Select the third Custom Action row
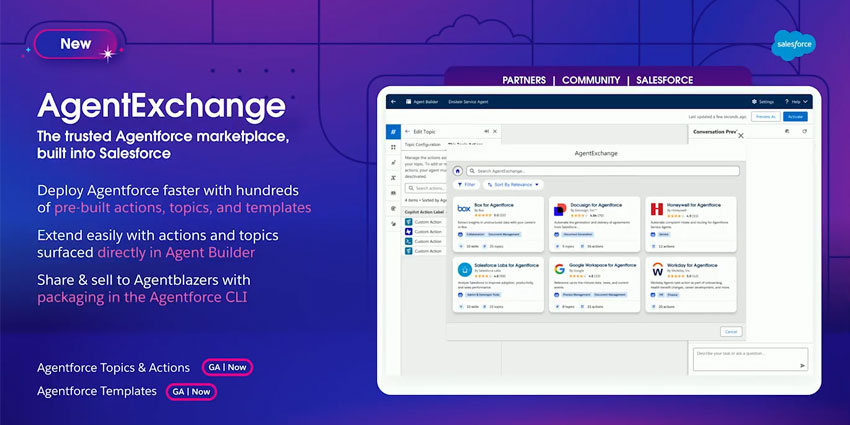The image size is (850, 425). (425, 242)
